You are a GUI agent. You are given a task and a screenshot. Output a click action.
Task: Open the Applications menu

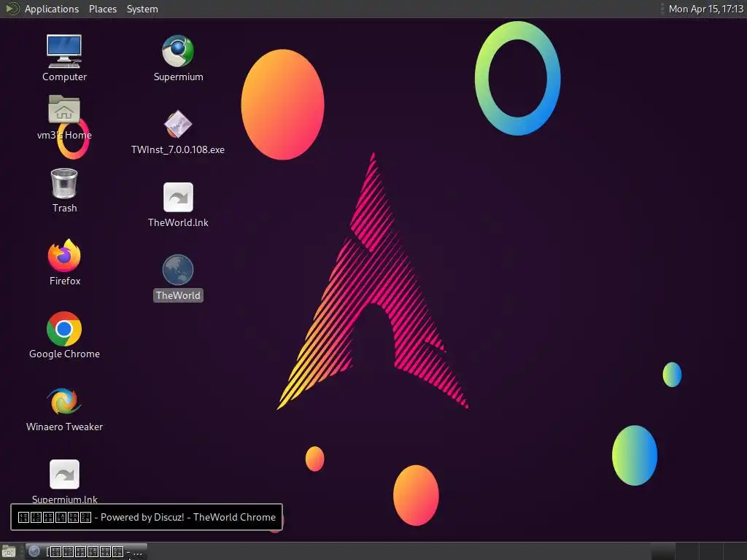[52, 9]
